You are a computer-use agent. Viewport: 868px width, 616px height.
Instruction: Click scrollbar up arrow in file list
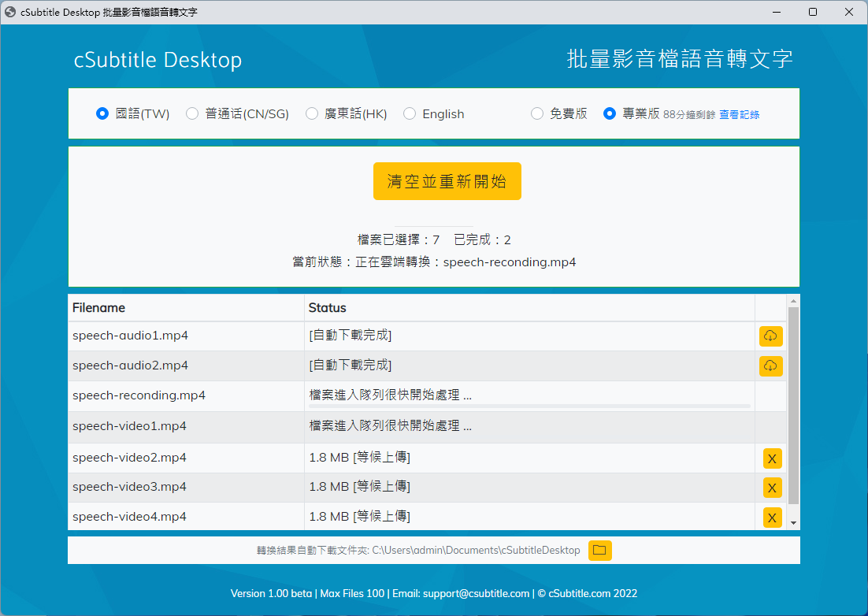click(x=793, y=301)
